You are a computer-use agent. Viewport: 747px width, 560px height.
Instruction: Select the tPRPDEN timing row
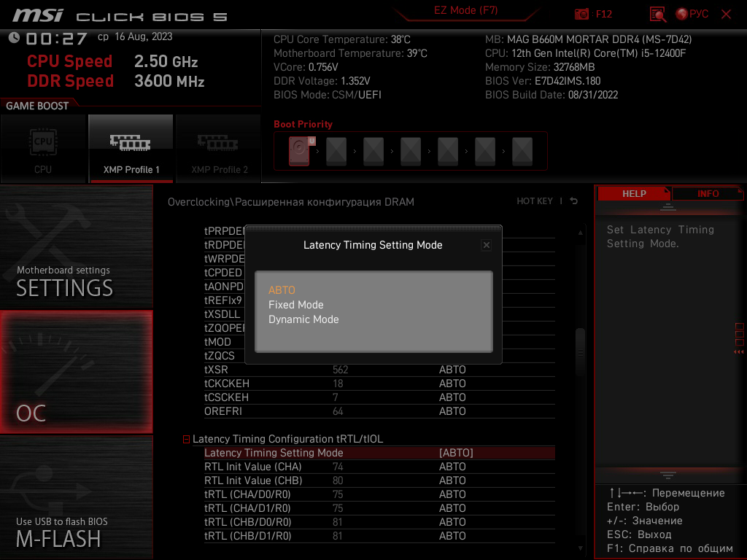225,231
